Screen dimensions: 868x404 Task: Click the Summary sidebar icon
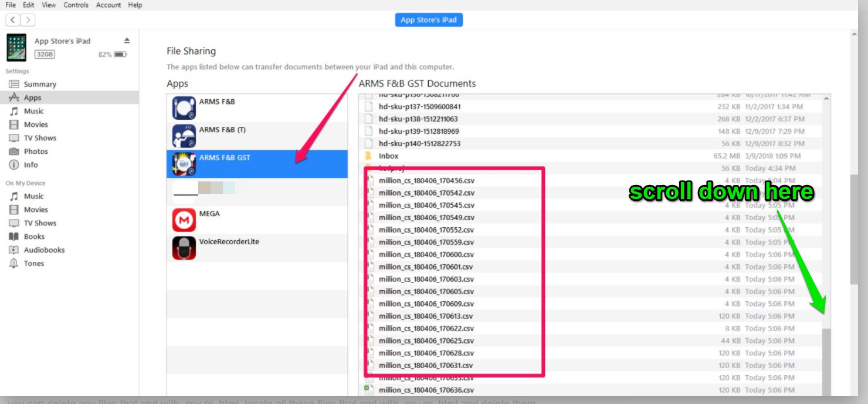click(13, 84)
